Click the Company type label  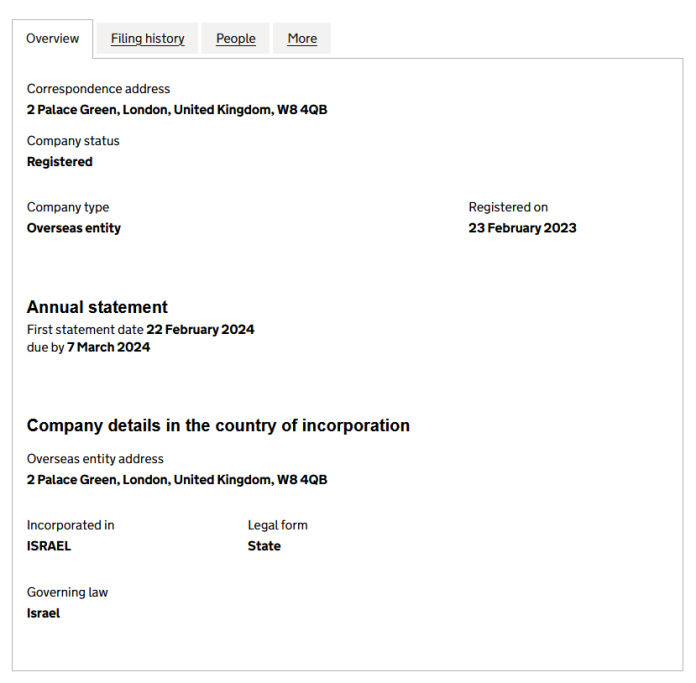click(x=68, y=207)
